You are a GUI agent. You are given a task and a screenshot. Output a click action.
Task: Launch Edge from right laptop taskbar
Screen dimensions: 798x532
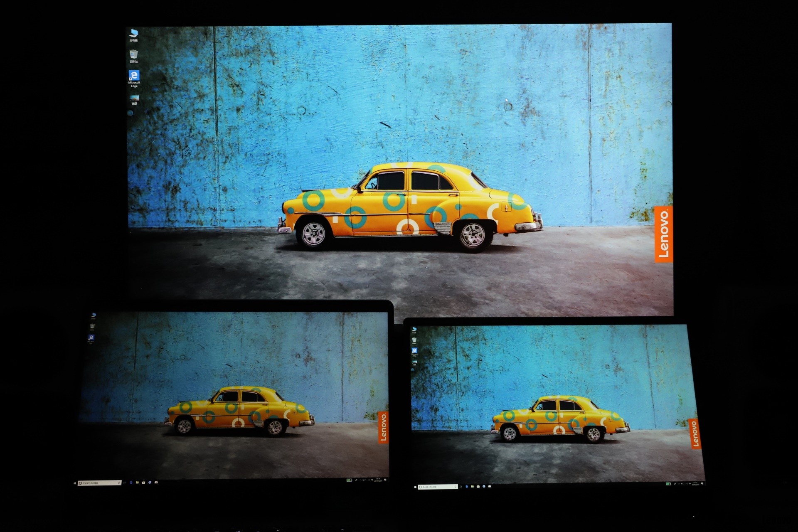click(467, 486)
